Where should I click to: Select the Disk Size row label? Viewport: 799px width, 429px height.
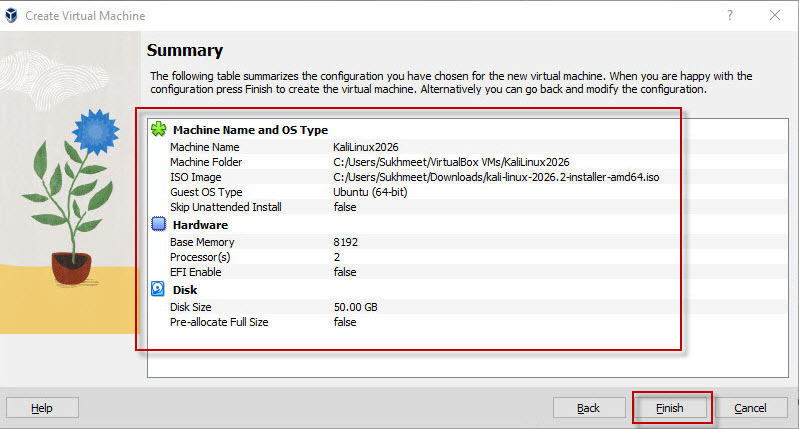coord(191,307)
